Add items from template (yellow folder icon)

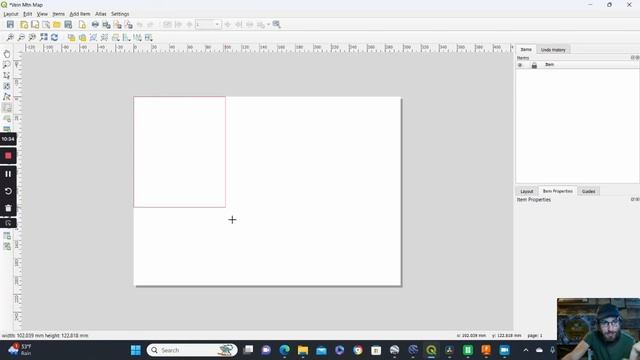click(57, 24)
